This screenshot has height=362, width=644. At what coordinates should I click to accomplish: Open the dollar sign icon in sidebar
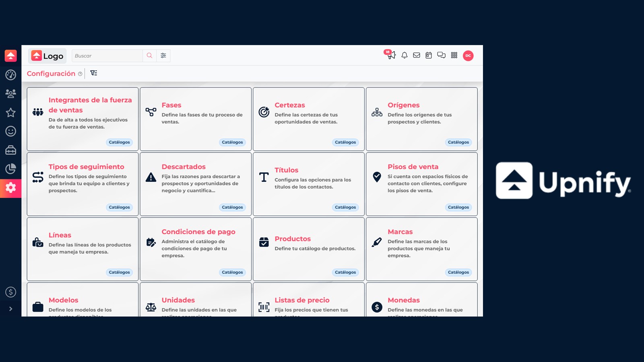click(x=10, y=292)
